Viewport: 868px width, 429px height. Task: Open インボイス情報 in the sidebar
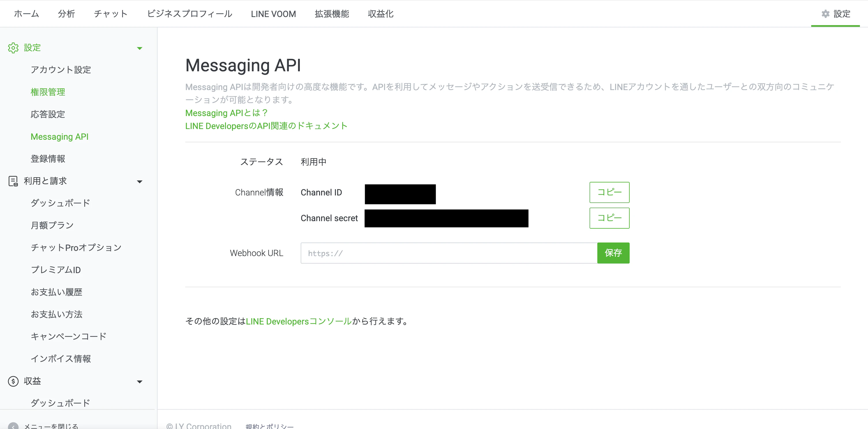tap(61, 359)
